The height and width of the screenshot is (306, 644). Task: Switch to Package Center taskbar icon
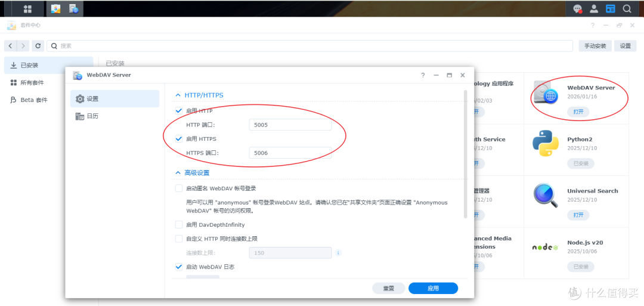pyautogui.click(x=56, y=8)
